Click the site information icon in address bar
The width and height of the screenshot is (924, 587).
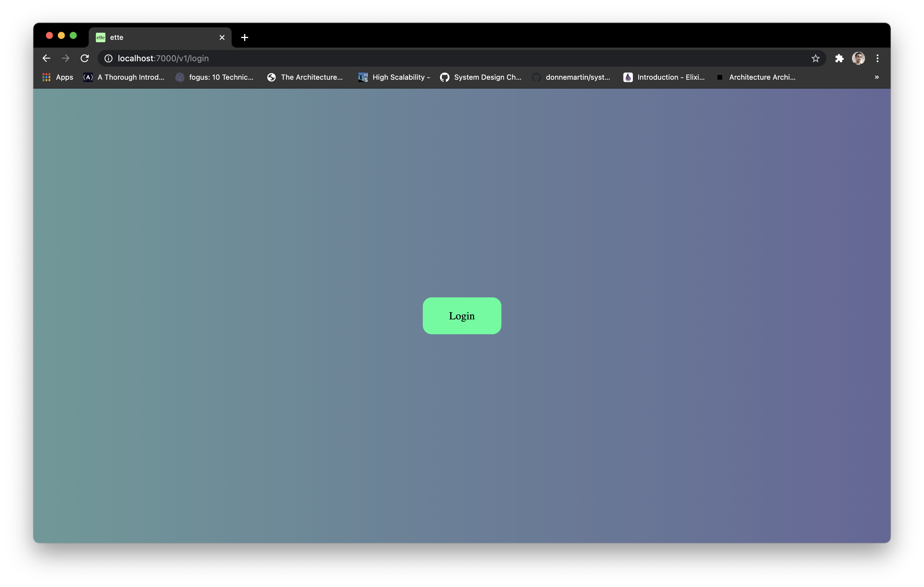(x=109, y=58)
